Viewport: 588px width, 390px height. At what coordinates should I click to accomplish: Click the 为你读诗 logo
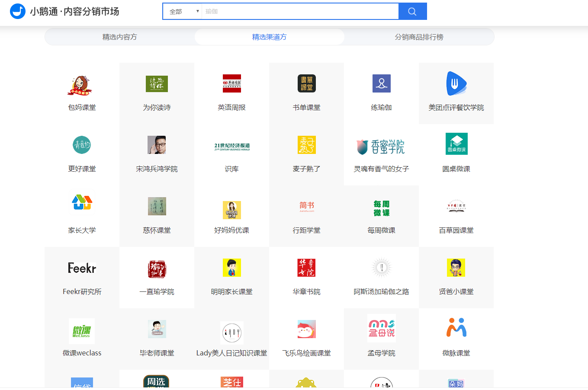[157, 83]
